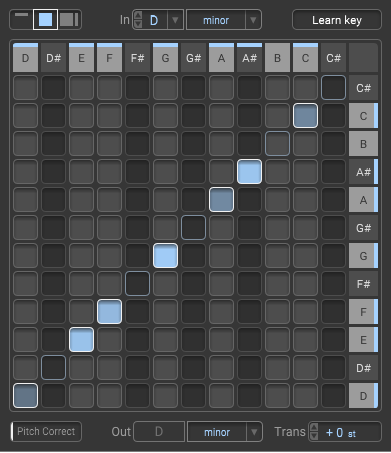This screenshot has height=453, width=391.
Task: Click the C-to-C mapping cell
Action: coord(305,116)
